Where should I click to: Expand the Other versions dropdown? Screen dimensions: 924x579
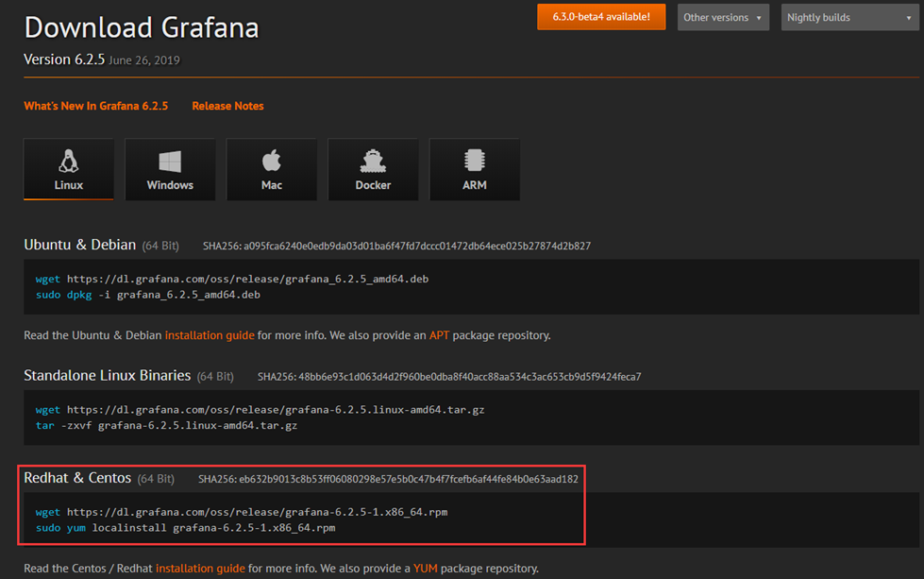(x=723, y=17)
